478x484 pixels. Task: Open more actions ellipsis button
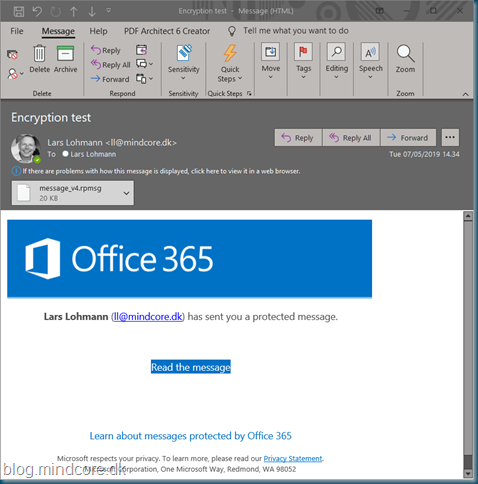450,137
